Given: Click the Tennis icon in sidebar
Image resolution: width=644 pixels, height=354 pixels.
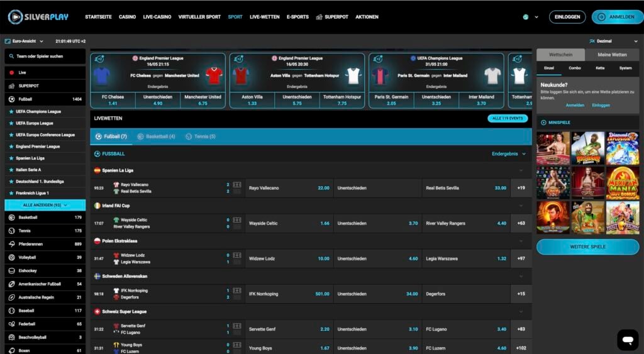Looking at the screenshot, I should click(11, 231).
